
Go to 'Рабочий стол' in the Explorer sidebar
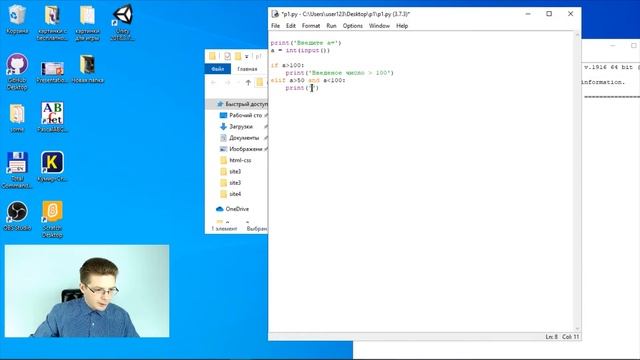point(245,116)
